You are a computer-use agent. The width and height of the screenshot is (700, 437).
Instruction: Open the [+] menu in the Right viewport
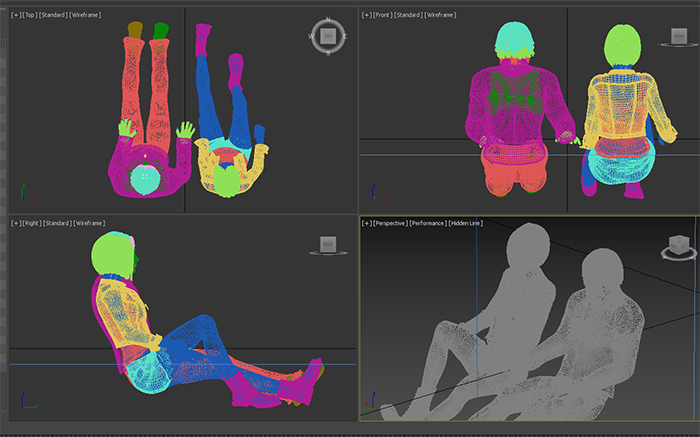point(16,223)
